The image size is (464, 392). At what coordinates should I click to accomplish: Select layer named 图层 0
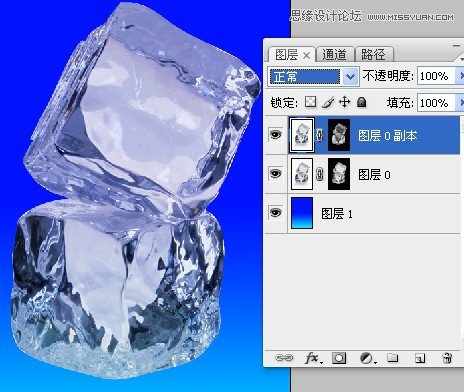(x=374, y=174)
